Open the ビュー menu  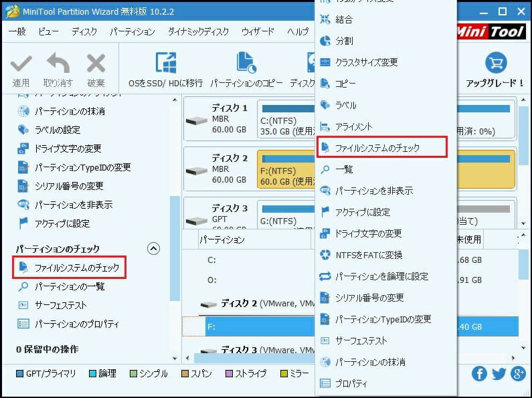(48, 31)
